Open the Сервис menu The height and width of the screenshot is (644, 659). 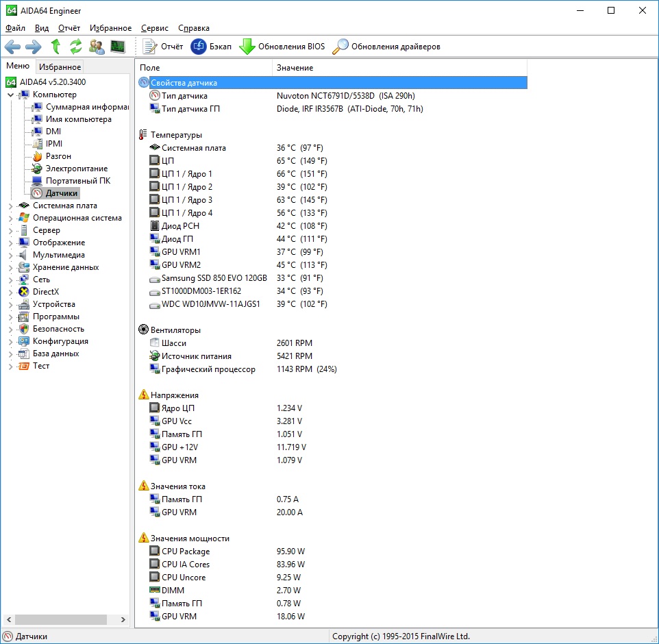tap(155, 28)
